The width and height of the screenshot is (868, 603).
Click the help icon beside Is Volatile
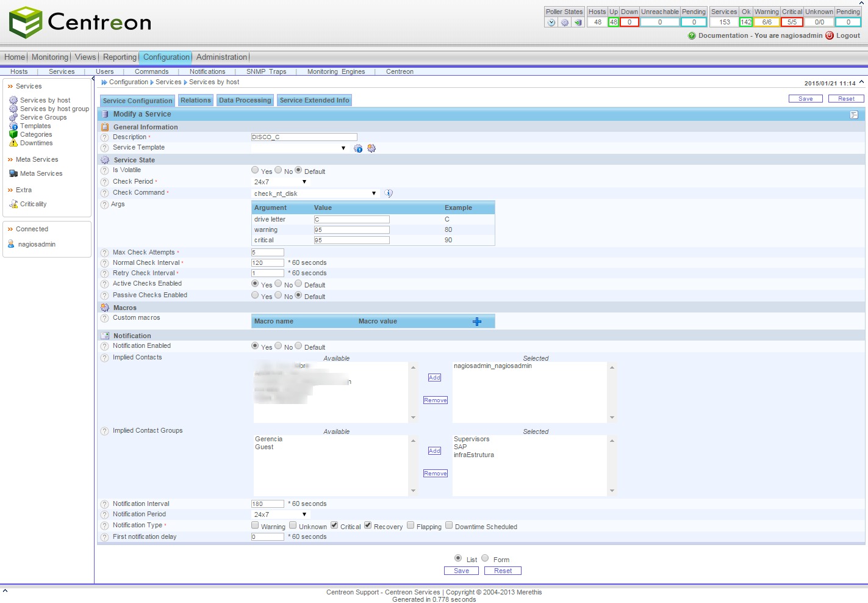[105, 170]
